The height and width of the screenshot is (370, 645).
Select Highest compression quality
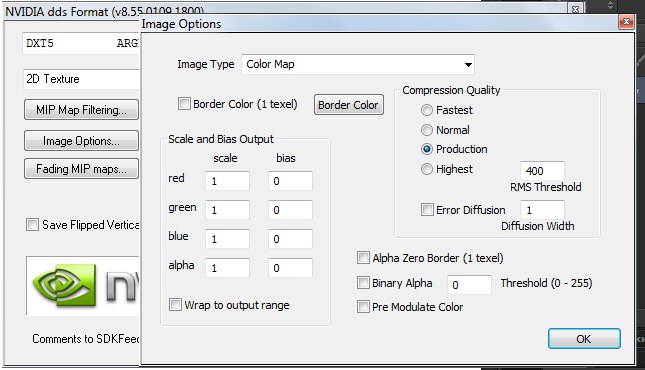point(427,169)
